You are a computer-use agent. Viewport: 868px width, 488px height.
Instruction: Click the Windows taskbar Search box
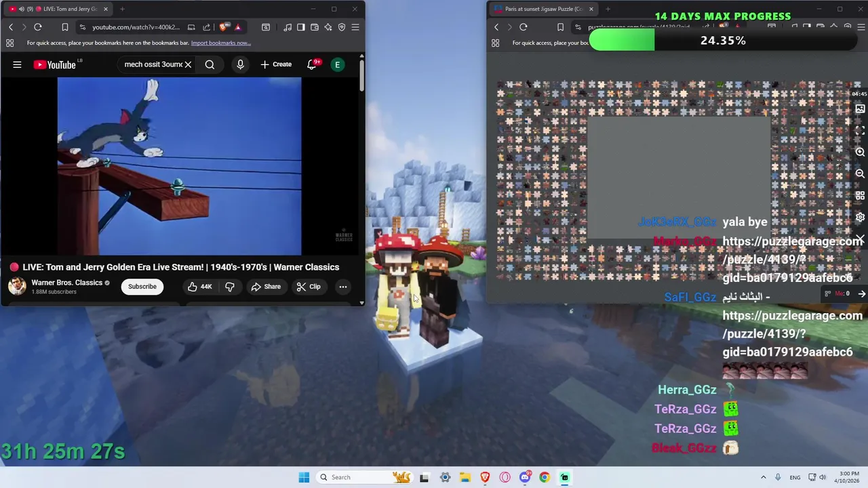[x=365, y=477]
